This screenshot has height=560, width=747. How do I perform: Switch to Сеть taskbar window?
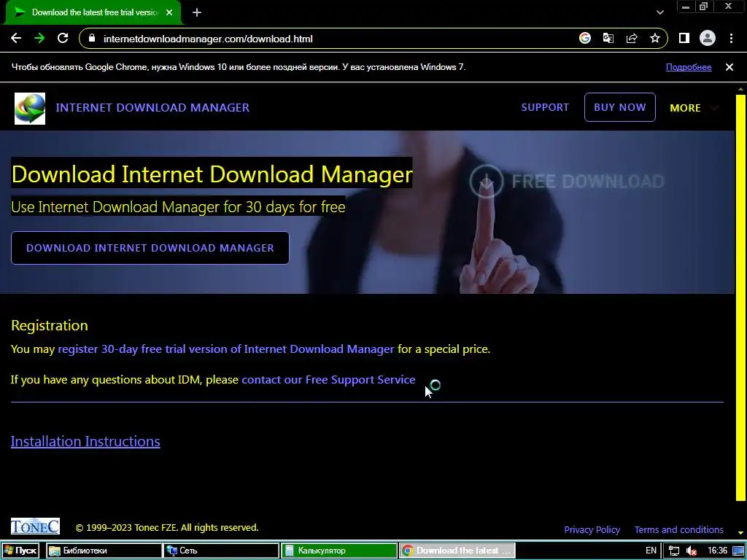(221, 551)
